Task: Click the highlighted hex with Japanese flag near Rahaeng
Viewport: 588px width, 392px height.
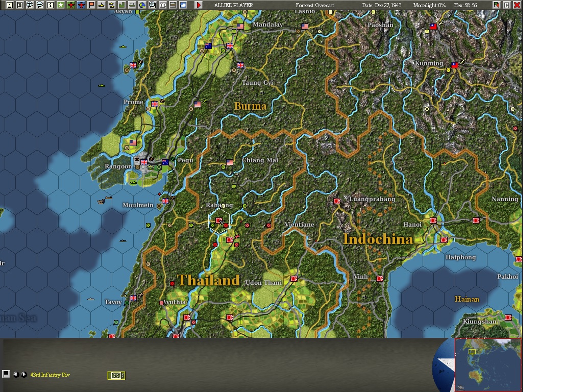Action: (219, 220)
